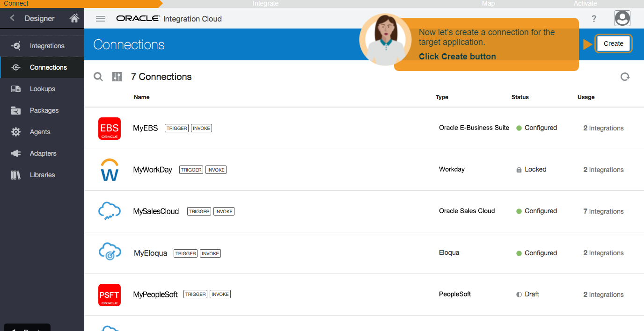Image resolution: width=644 pixels, height=331 pixels.
Task: Collapse Designer with the back chevron
Action: [x=12, y=18]
